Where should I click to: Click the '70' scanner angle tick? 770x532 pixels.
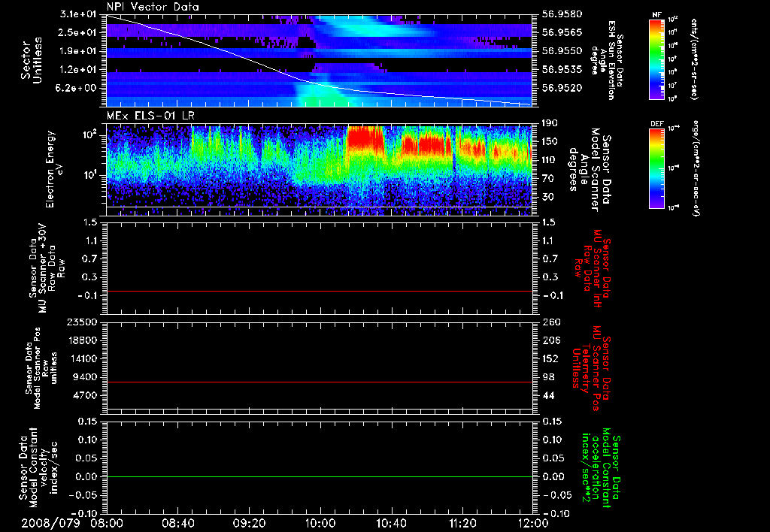tap(547, 179)
